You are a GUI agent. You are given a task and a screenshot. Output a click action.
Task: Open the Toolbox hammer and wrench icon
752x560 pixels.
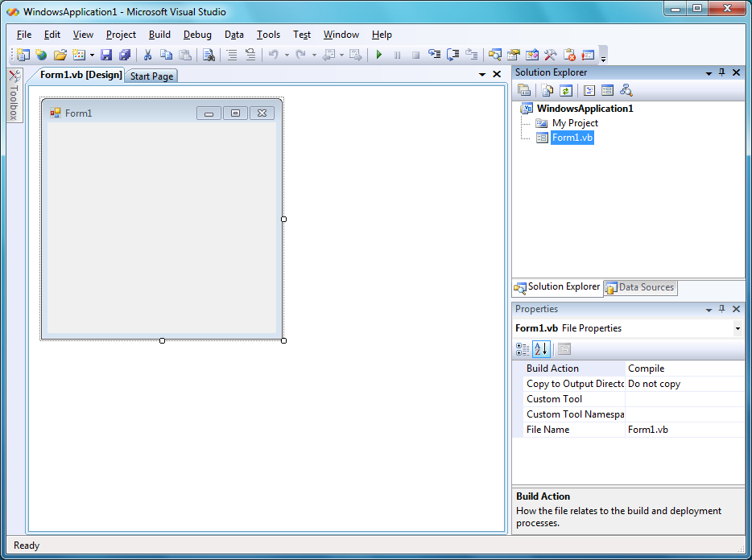551,55
